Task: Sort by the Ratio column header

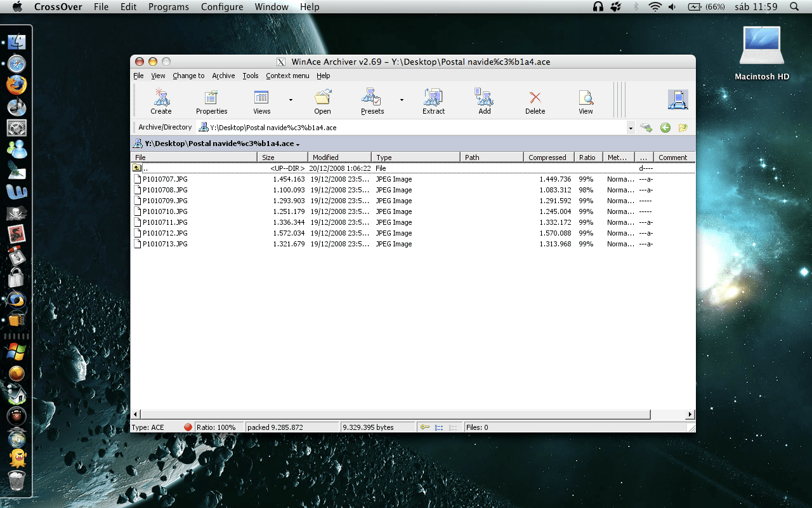Action: point(588,157)
